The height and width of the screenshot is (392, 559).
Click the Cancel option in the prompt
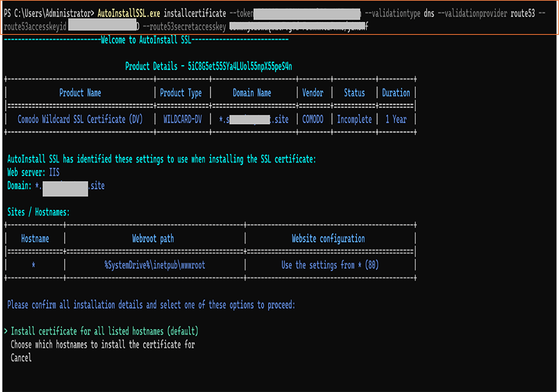pos(21,358)
